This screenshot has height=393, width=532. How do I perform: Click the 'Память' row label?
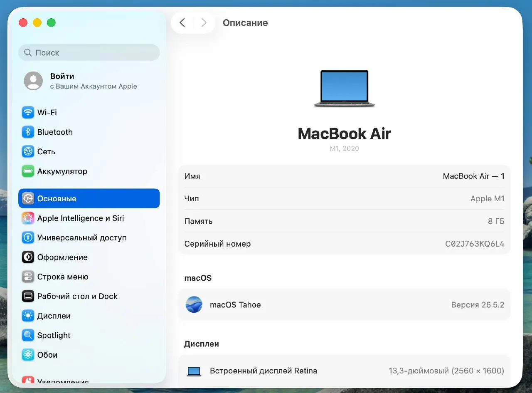(198, 221)
